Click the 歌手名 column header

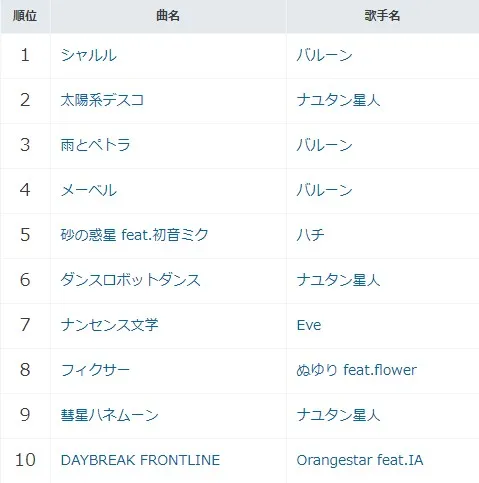(x=382, y=16)
